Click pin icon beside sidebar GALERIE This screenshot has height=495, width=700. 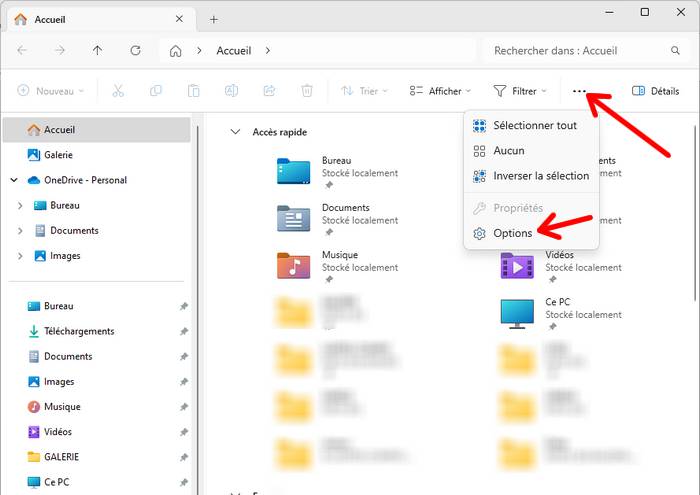[x=183, y=458]
